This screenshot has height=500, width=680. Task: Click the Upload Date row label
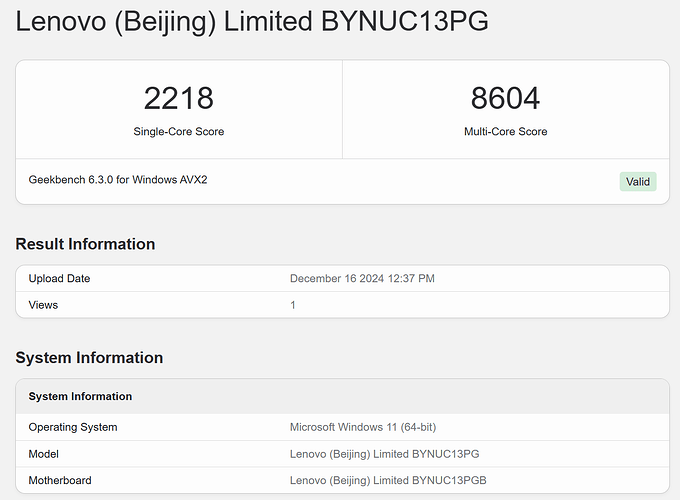coord(59,279)
